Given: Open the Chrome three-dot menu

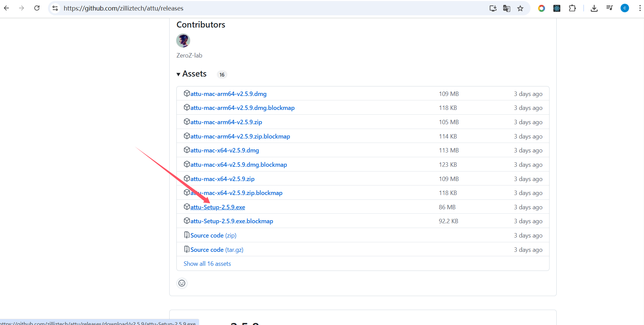Looking at the screenshot, I should [x=640, y=8].
